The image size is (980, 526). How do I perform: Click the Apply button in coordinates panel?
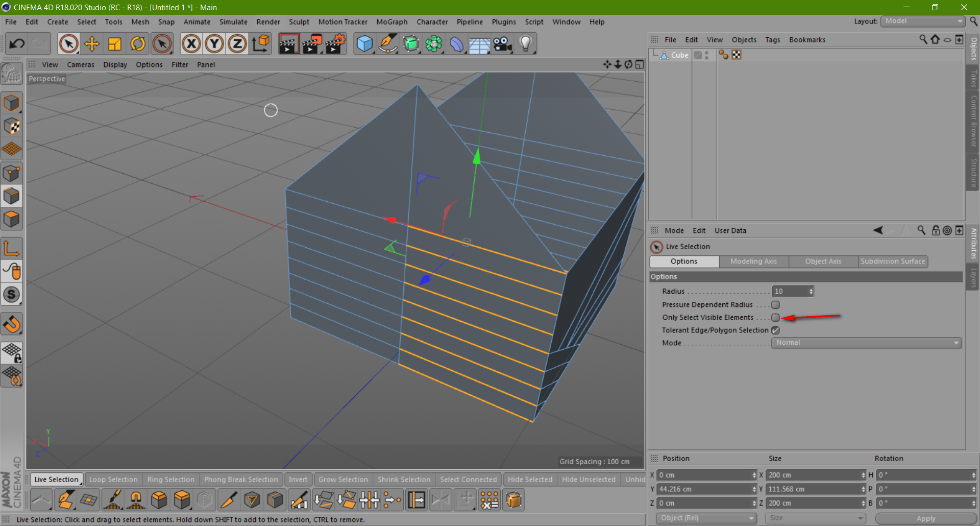coord(925,518)
